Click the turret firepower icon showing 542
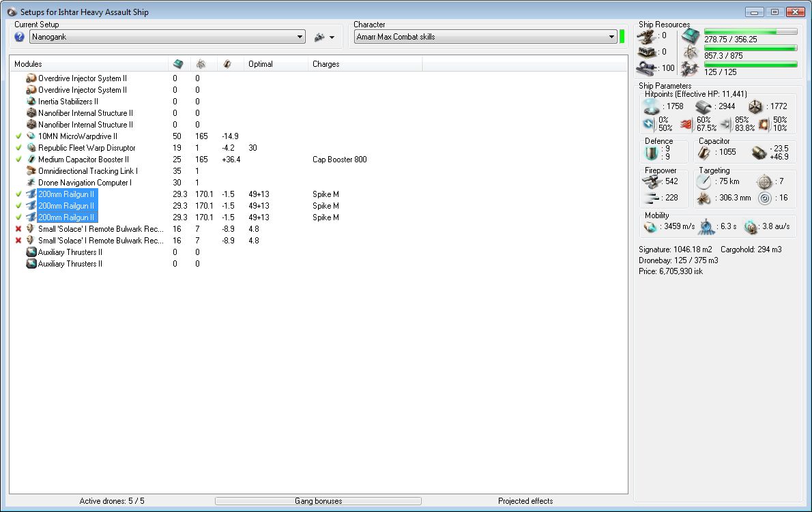The height and width of the screenshot is (512, 812). pyautogui.click(x=652, y=181)
